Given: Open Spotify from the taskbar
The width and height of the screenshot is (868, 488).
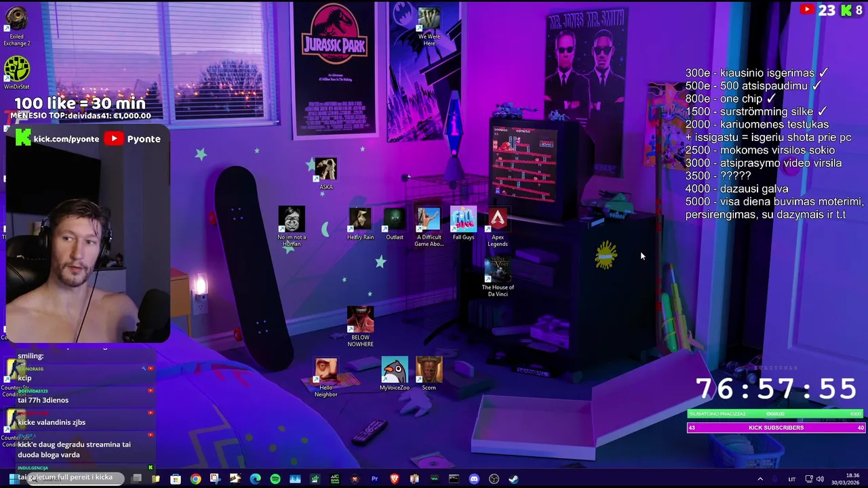Looking at the screenshot, I should tap(275, 479).
